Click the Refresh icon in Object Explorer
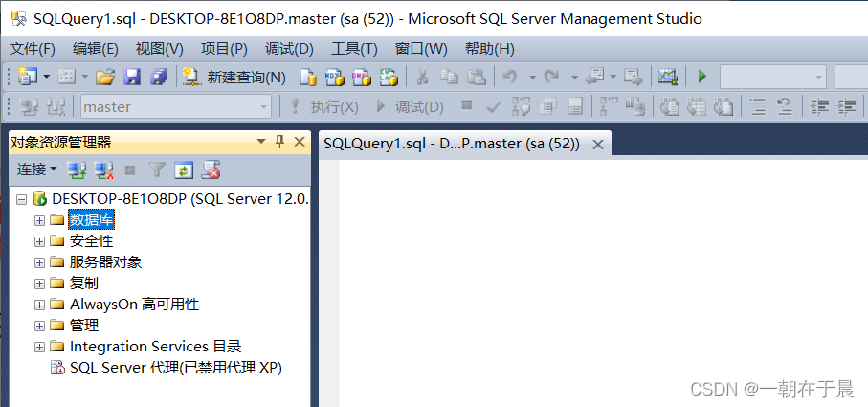 tap(184, 170)
